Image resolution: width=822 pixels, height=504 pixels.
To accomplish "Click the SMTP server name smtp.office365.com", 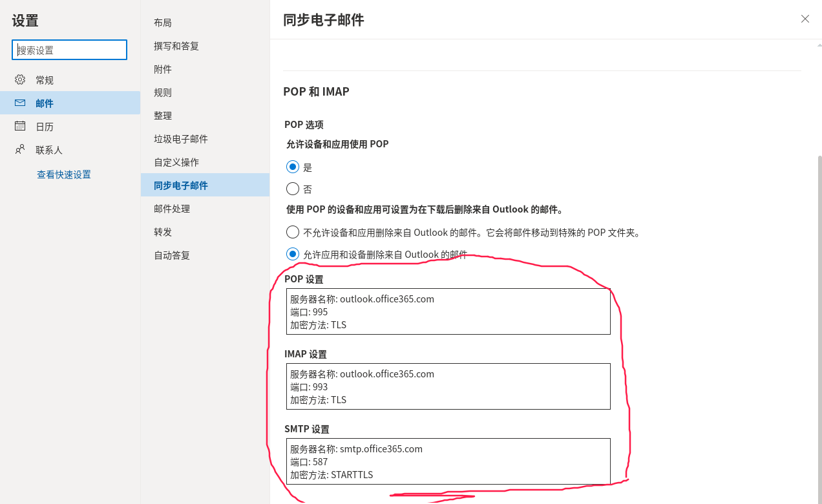I will pos(381,449).
